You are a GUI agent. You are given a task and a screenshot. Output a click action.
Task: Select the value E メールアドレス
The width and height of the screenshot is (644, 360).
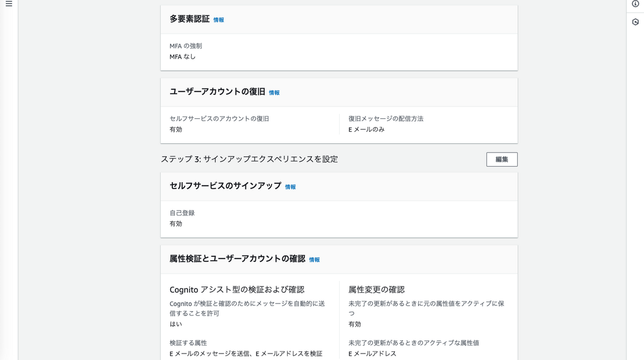coord(372,354)
